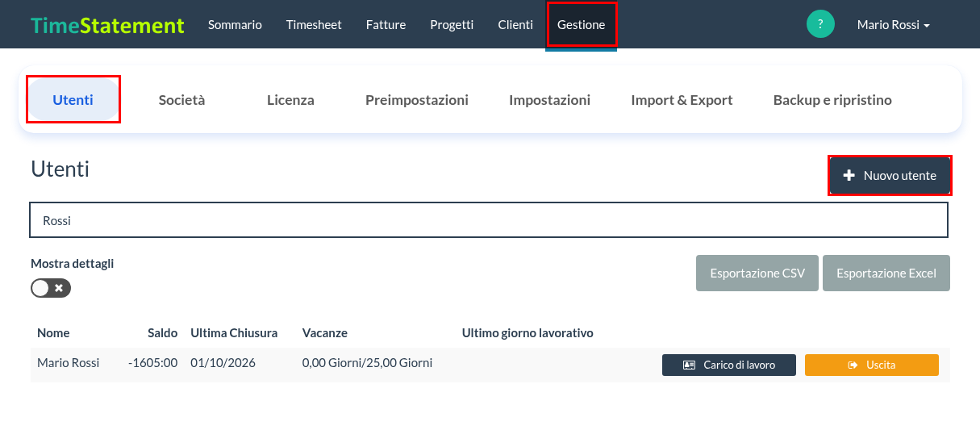Click the 01/10/2026 closing date
The image size is (980, 430).
pos(223,363)
